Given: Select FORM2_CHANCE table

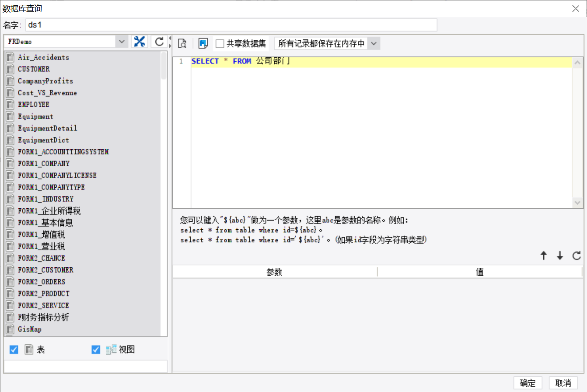Looking at the screenshot, I should 42,258.
